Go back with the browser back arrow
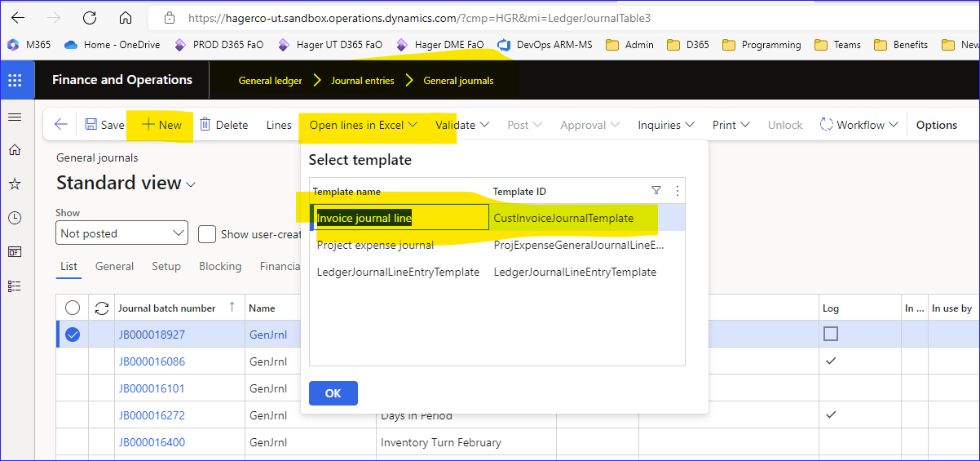980x461 pixels. tap(18, 17)
